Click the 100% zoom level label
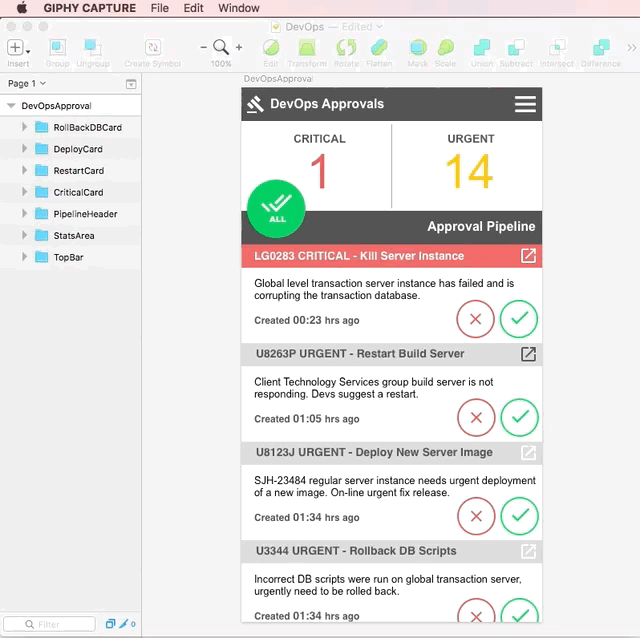This screenshot has height=638, width=640. pyautogui.click(x=221, y=64)
